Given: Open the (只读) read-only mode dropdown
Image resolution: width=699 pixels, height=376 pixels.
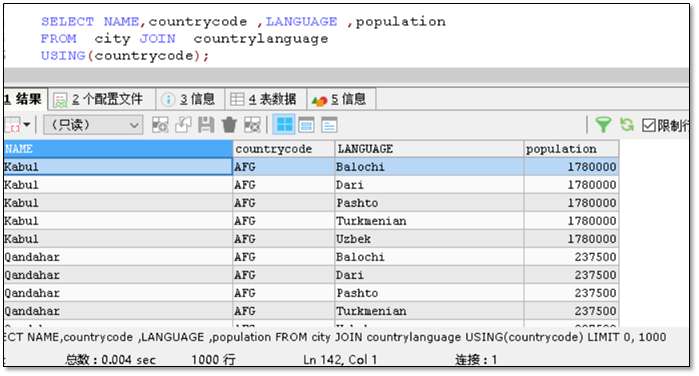Looking at the screenshot, I should click(x=93, y=125).
